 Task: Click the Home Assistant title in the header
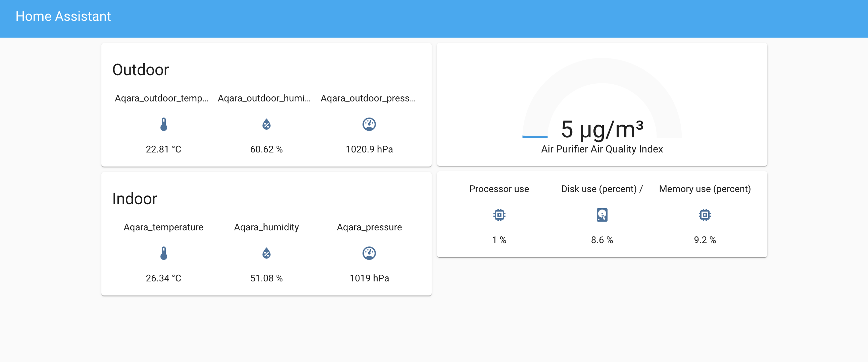click(63, 16)
